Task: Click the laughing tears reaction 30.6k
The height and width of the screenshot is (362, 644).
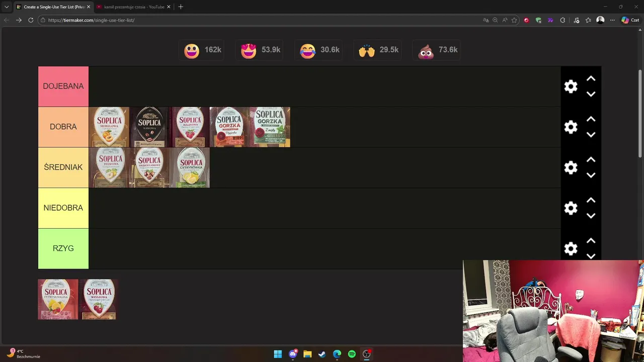Action: [x=319, y=50]
